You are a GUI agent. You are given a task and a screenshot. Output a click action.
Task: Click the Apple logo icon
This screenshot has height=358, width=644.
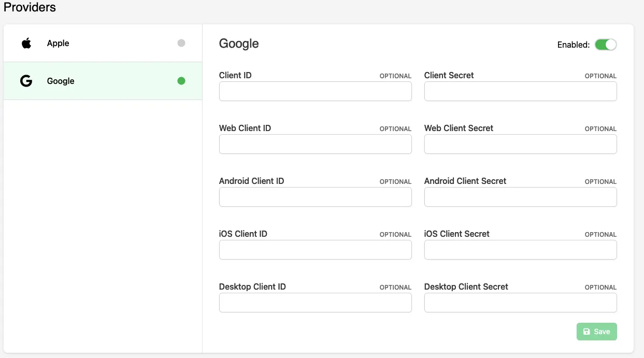click(26, 43)
